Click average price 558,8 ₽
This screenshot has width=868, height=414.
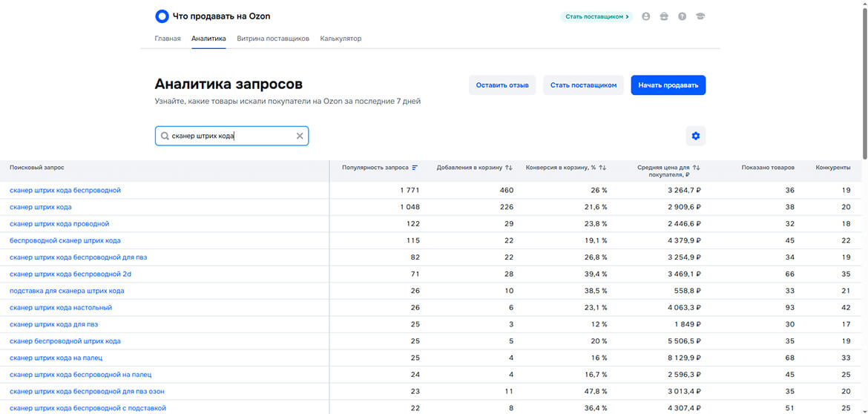(688, 291)
